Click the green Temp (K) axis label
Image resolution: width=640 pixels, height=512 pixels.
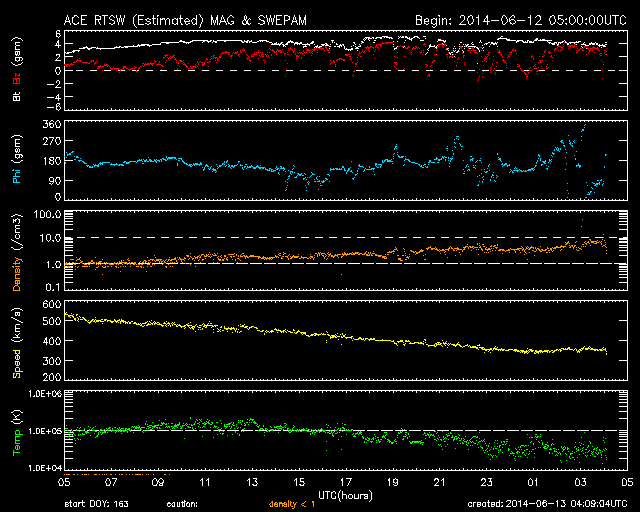[17, 433]
